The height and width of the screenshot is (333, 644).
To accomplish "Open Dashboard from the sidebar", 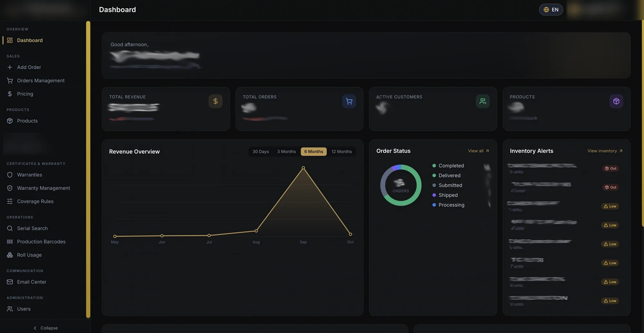I will coord(30,40).
